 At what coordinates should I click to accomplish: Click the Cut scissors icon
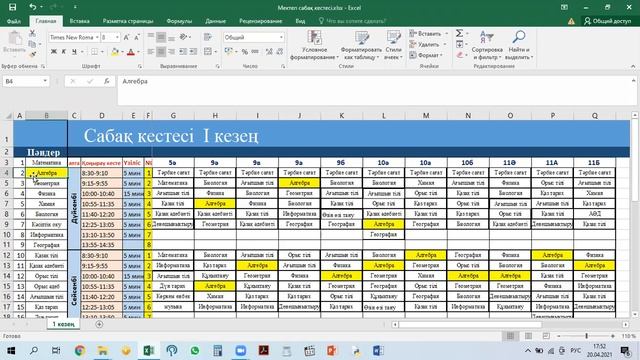coord(32,33)
